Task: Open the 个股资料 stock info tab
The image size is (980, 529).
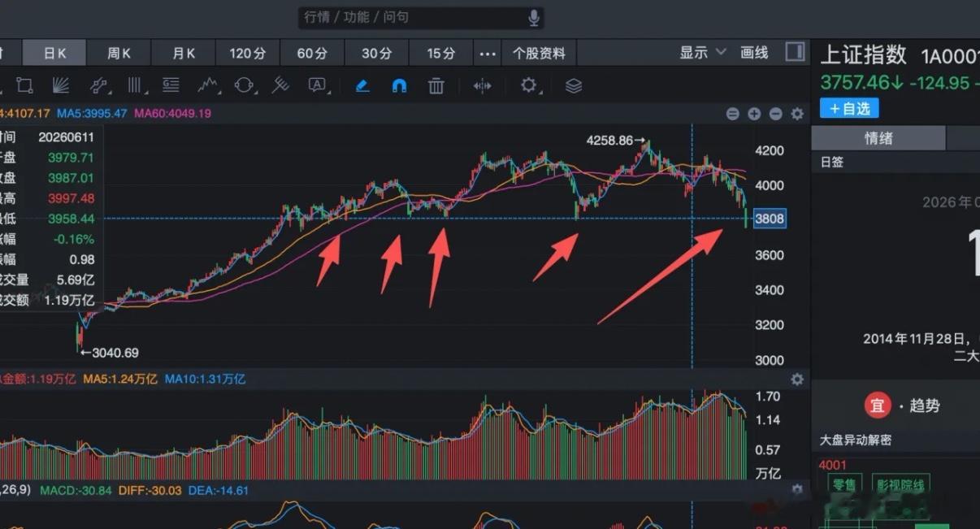Action: click(539, 53)
